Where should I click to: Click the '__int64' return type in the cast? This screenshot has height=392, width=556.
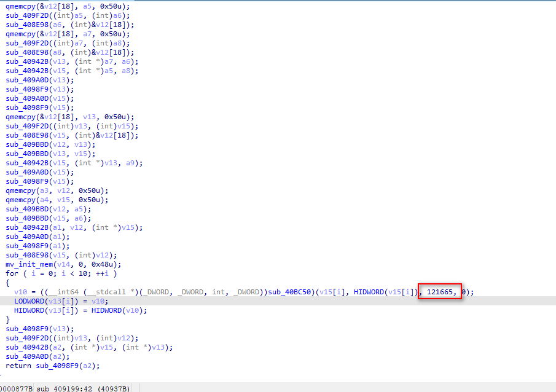(x=63, y=292)
